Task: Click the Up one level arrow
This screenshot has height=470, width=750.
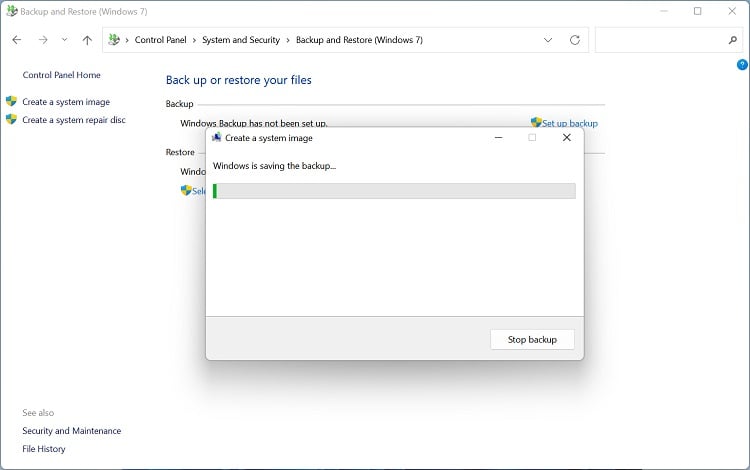Action: tap(87, 40)
